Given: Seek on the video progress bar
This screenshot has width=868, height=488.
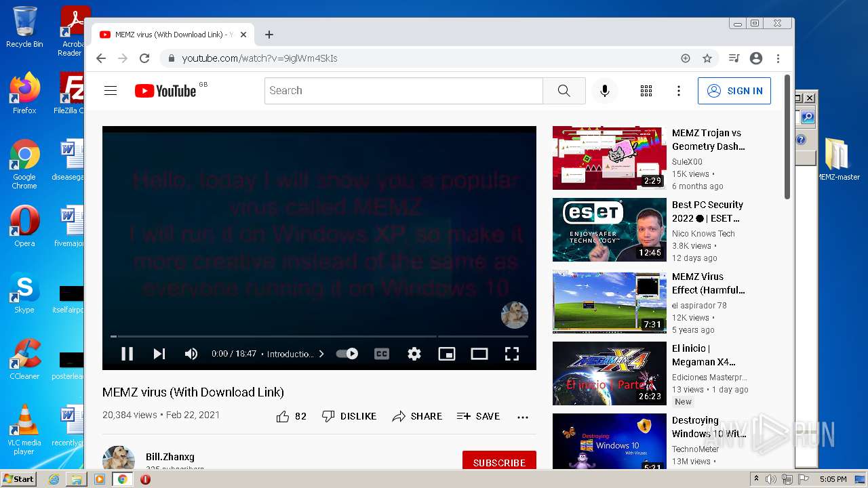Looking at the screenshot, I should pyautogui.click(x=319, y=336).
